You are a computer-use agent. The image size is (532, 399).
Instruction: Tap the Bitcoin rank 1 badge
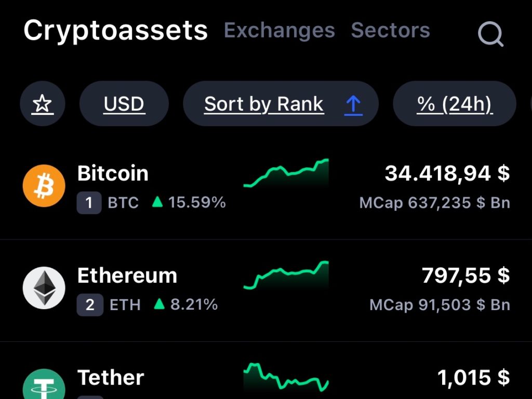point(89,203)
